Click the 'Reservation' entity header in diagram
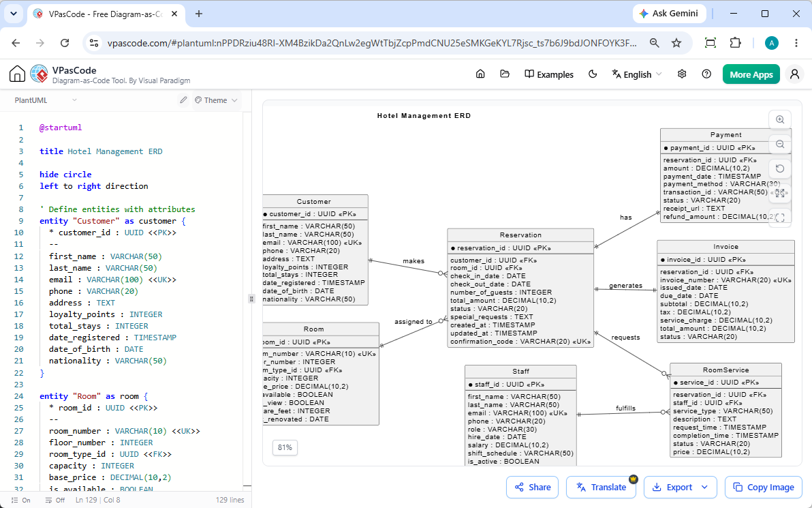This screenshot has width=812, height=508. 520,235
